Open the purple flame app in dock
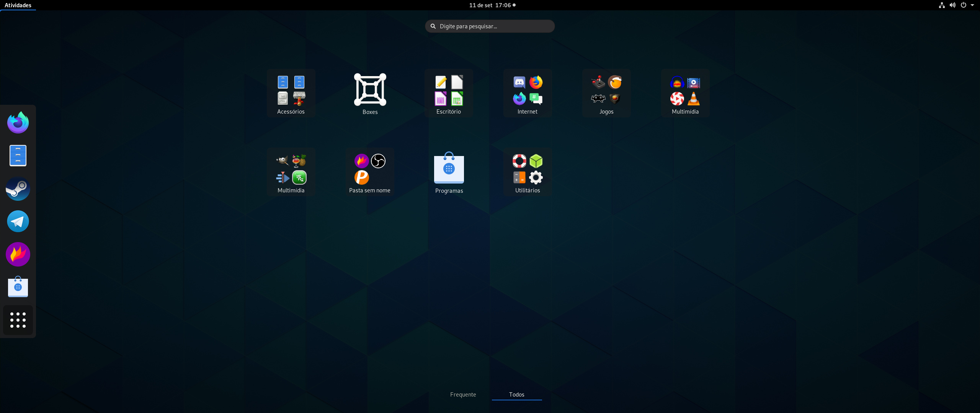The width and height of the screenshot is (980, 413). coord(18,254)
